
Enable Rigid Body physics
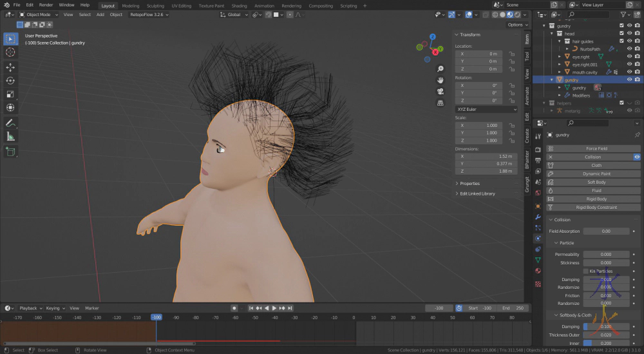tap(593, 199)
